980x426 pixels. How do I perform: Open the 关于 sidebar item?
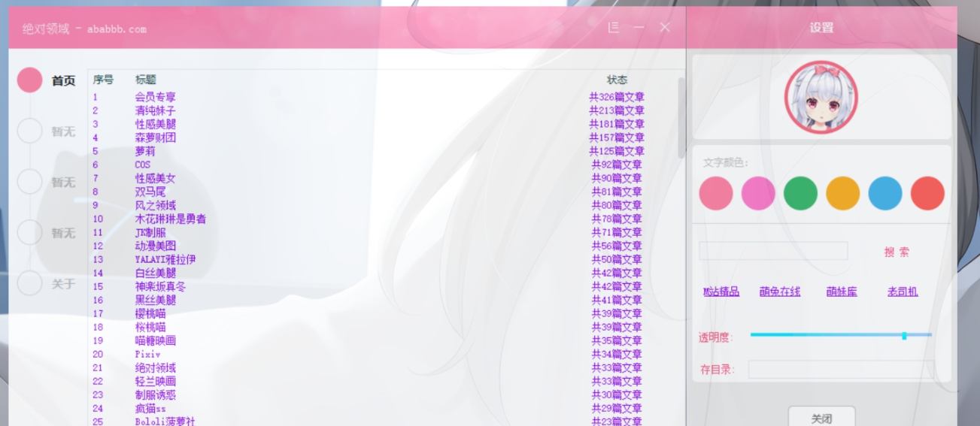[63, 284]
